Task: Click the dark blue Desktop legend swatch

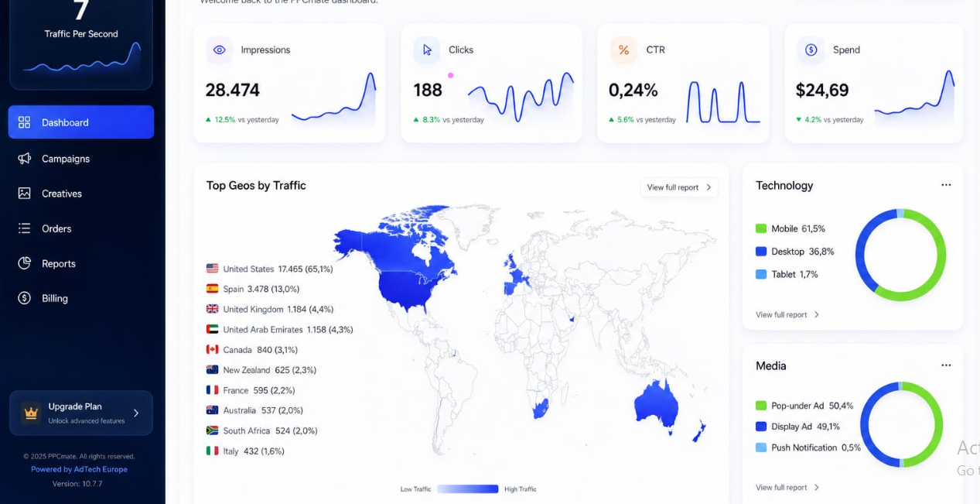Action: point(761,252)
